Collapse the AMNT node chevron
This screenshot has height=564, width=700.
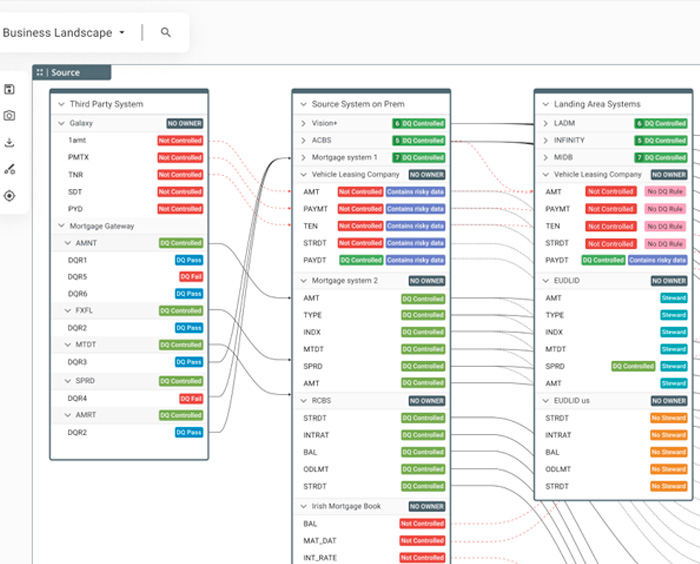pos(67,243)
